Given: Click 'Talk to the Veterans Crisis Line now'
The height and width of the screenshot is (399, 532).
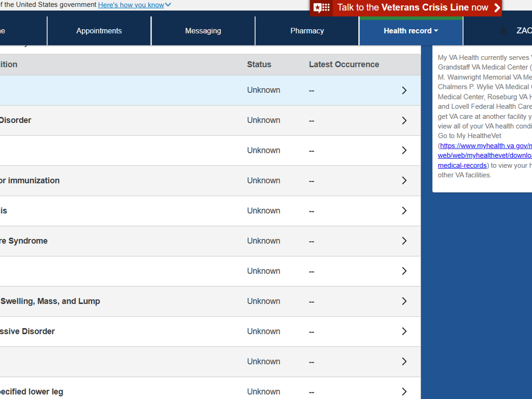Looking at the screenshot, I should pos(412,8).
